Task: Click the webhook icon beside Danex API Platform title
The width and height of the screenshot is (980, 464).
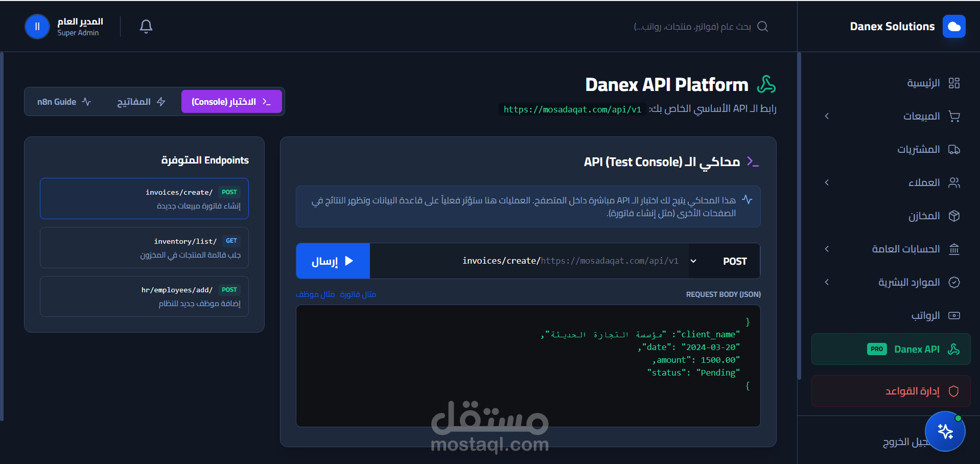Action: (766, 84)
